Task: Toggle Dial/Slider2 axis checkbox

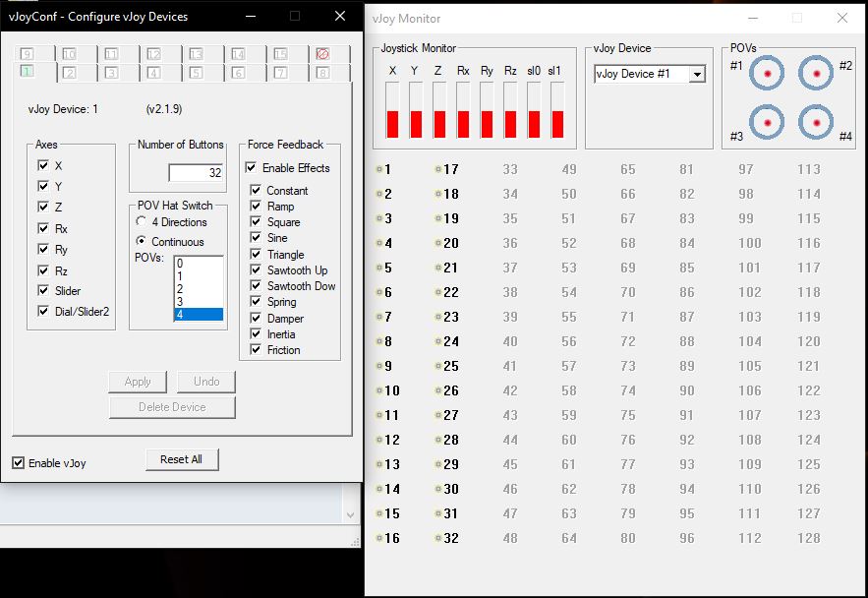Action: pos(43,311)
